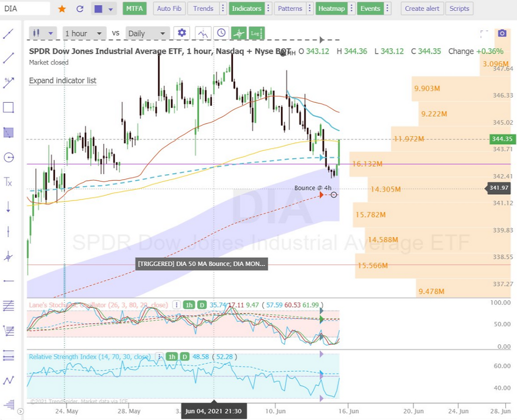517x420 pixels.
Task: Open Stochastic Oscillator three-dot options
Action: coord(176,305)
